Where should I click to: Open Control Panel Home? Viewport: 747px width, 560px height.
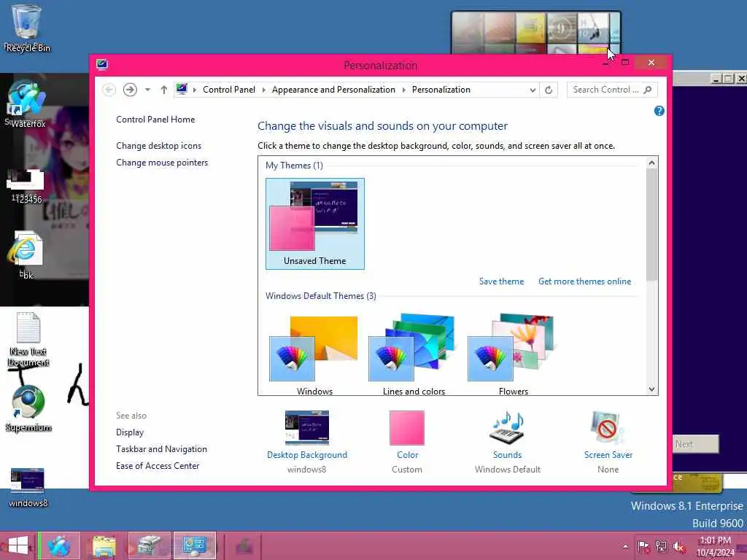(155, 120)
